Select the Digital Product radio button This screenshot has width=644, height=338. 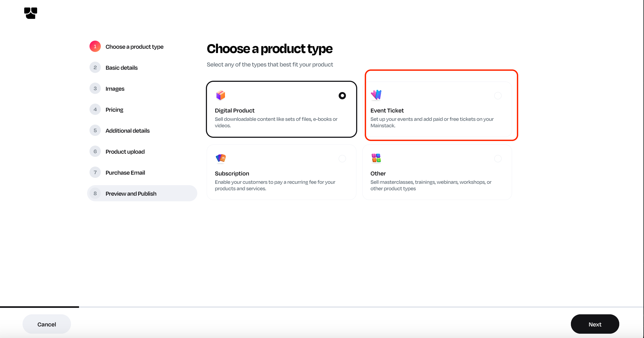(342, 96)
